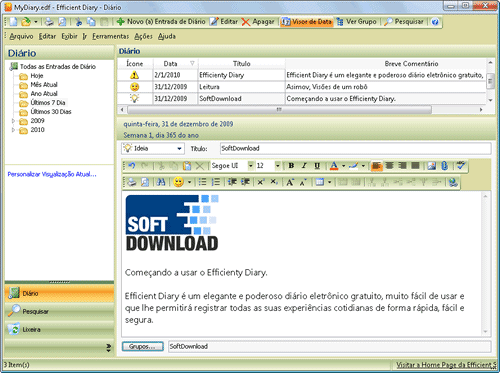Screen dimensions: 500x373
Task: Align text right in editor
Action: pos(402,166)
